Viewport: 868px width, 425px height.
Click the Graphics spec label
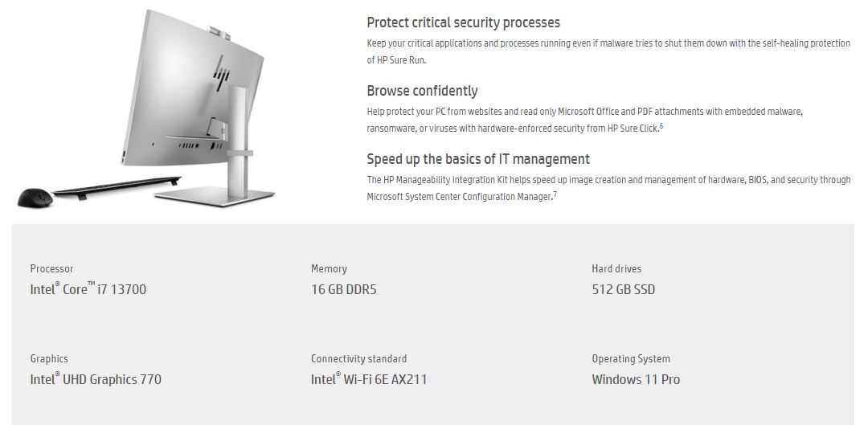(49, 359)
